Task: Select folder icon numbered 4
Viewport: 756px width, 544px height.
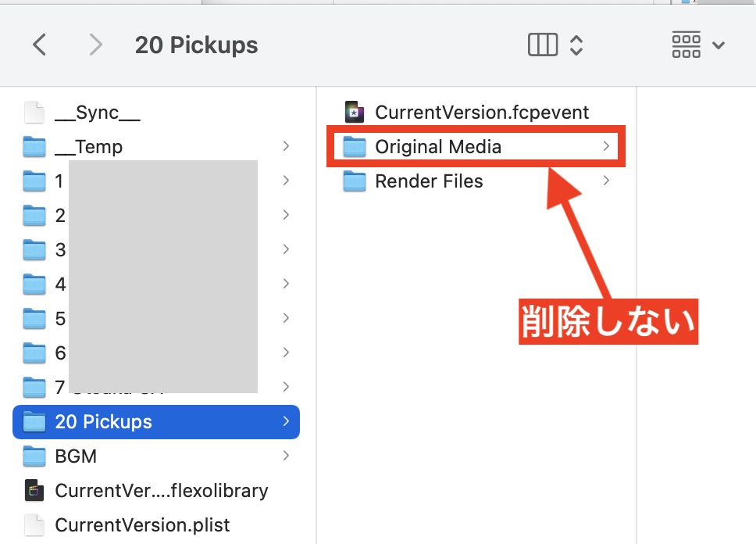Action: coord(34,284)
